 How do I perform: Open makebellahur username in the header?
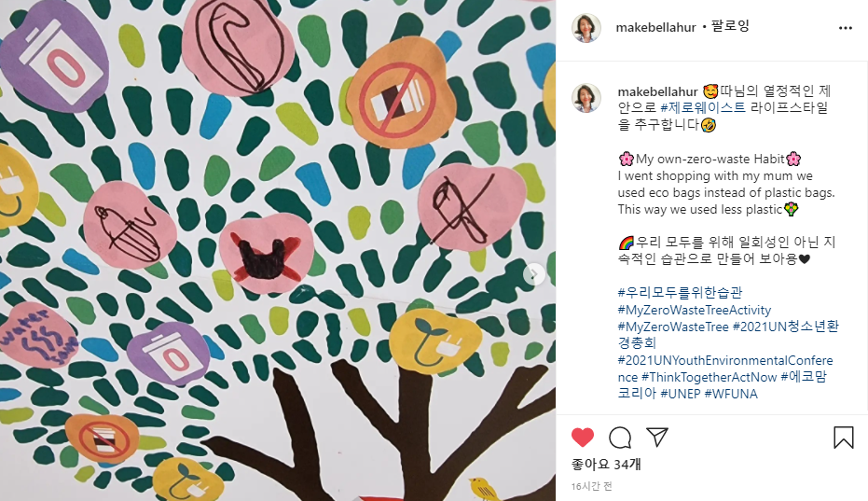[x=655, y=27]
